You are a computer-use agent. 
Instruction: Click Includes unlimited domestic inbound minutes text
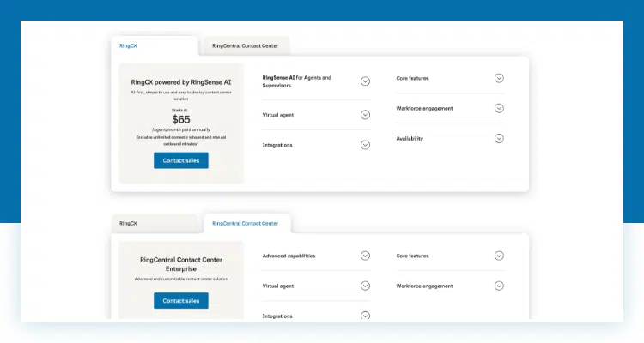[181, 141]
